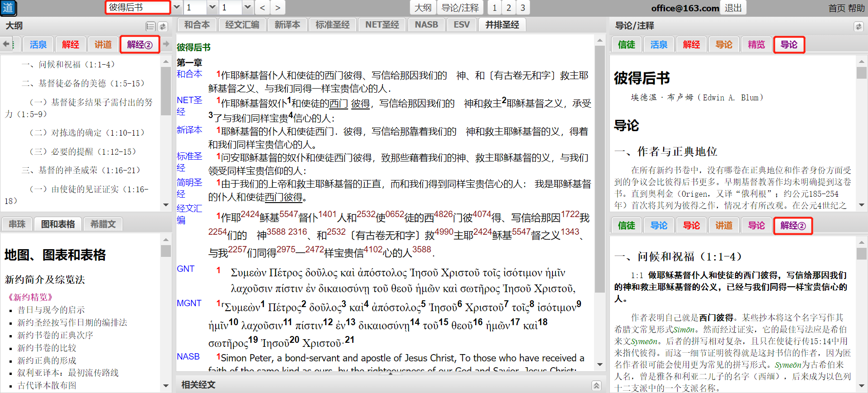Click the 彼得后书 book name input field
The height and width of the screenshot is (393, 868).
(x=137, y=8)
